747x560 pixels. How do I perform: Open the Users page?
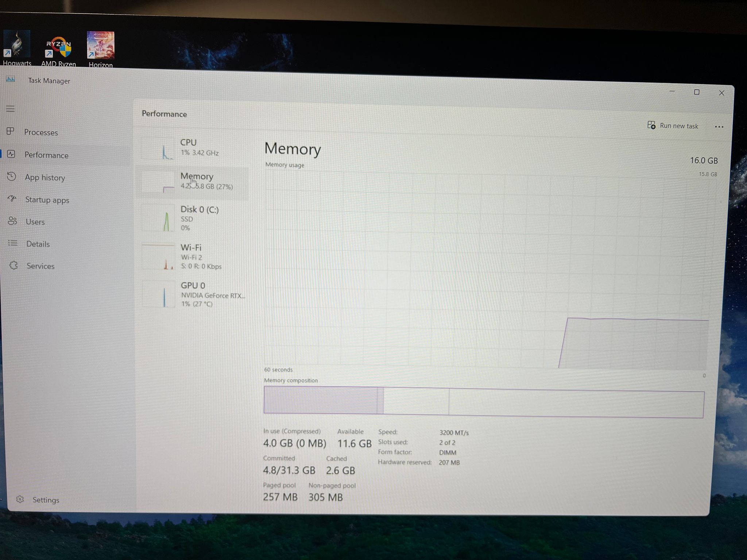[x=35, y=222]
